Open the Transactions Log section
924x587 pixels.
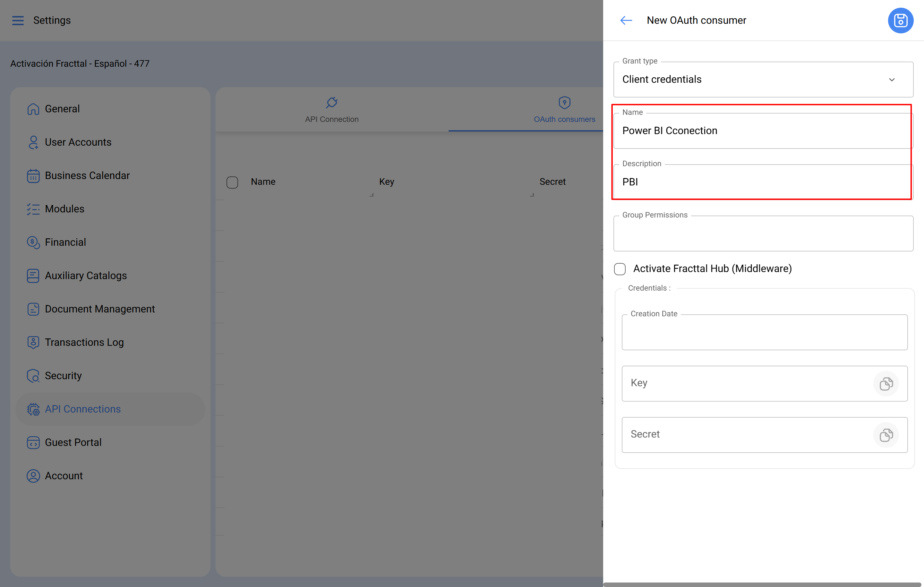tap(84, 342)
